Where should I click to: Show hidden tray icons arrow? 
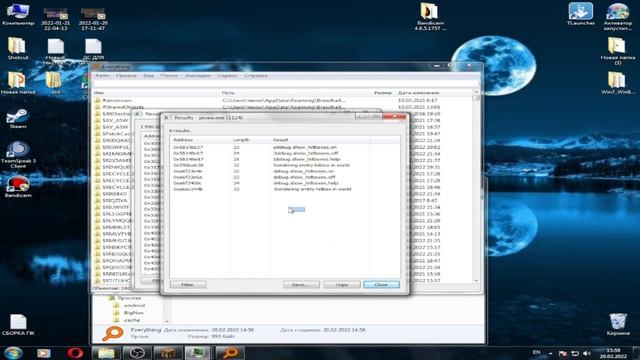coord(550,353)
